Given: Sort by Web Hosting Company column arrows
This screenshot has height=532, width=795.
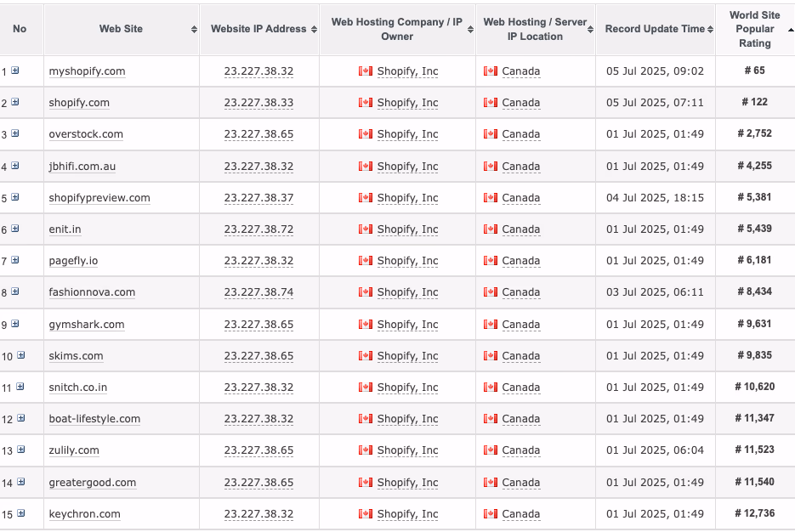Looking at the screenshot, I should point(470,30).
